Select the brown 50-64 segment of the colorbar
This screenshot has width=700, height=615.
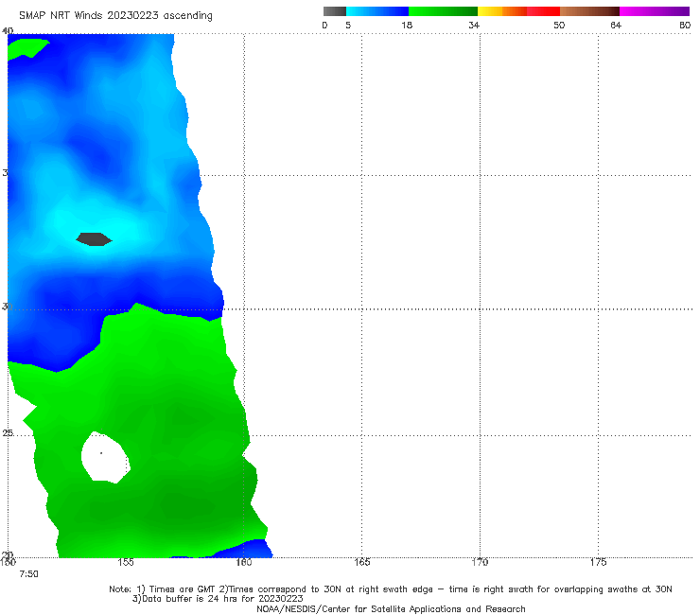pyautogui.click(x=589, y=11)
